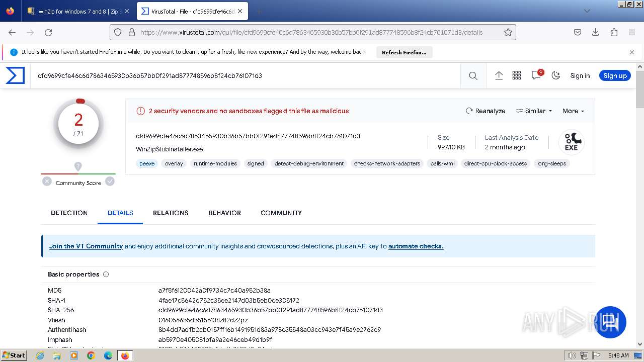This screenshot has width=644, height=362.
Task: Toggle dark mode moon icon
Action: click(556, 75)
